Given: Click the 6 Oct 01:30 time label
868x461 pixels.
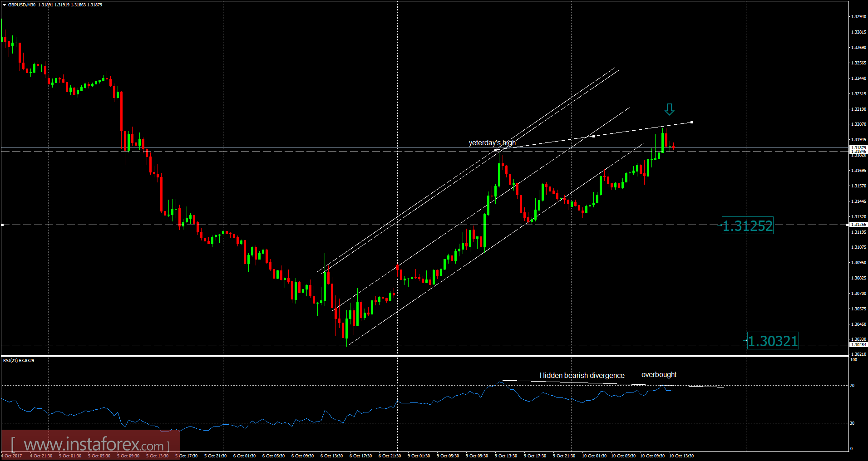Looking at the screenshot, I should click(245, 456).
